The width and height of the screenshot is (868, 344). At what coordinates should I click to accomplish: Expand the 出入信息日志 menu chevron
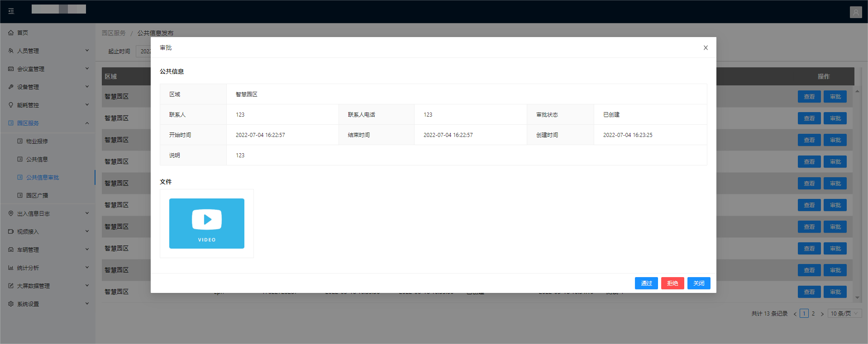(87, 213)
